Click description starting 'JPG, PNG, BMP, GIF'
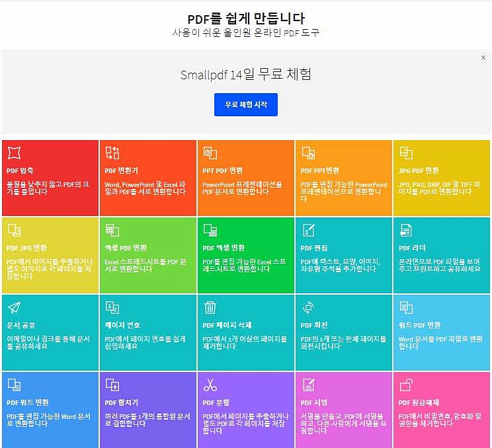Image resolution: width=492 pixels, height=448 pixels. 439,188
